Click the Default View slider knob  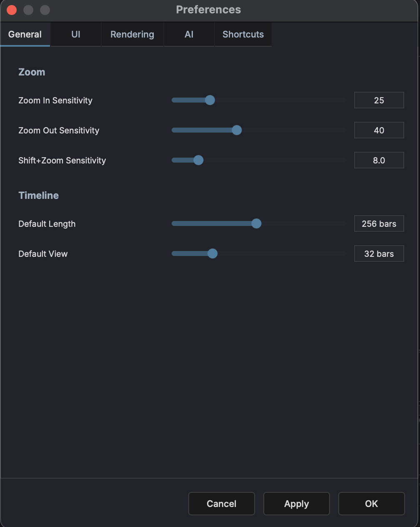pyautogui.click(x=212, y=253)
